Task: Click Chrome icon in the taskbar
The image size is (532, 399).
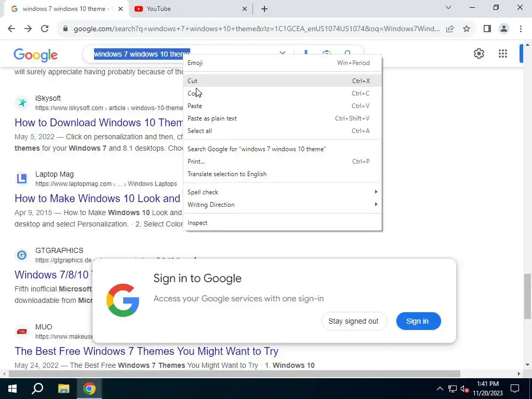Action: [x=89, y=389]
